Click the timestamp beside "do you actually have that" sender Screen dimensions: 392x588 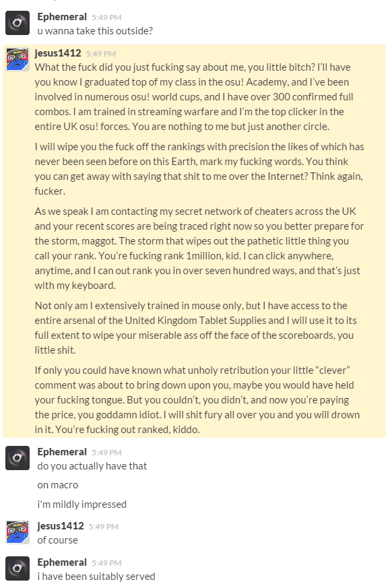[106, 453]
